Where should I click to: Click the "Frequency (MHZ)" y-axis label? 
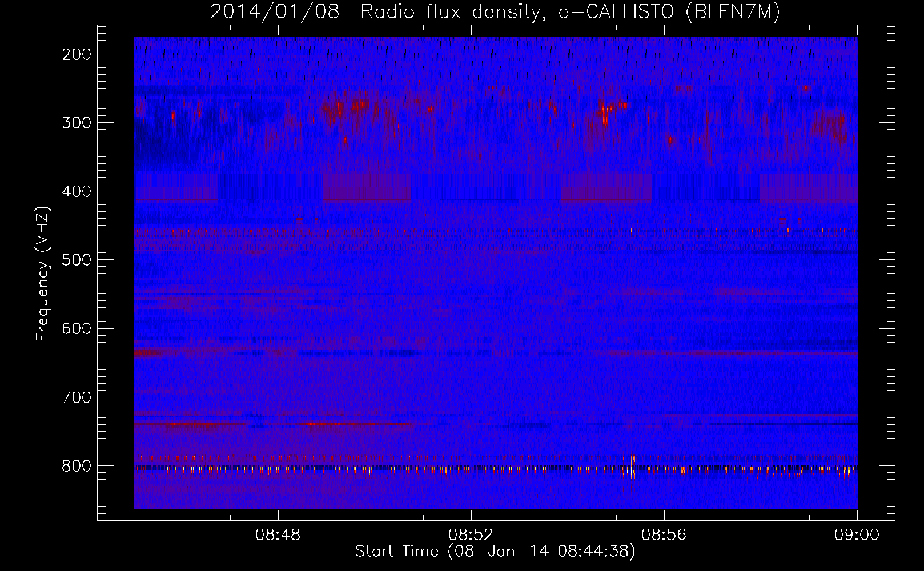pos(43,274)
